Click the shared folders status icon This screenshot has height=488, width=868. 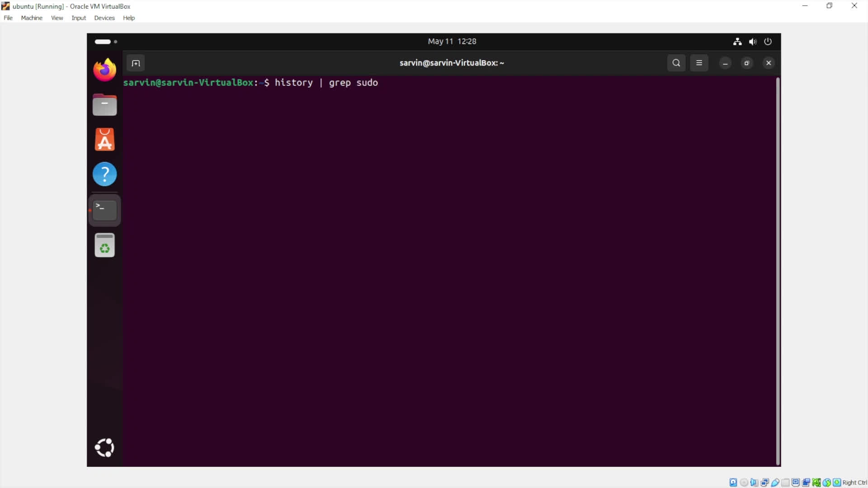(x=785, y=483)
